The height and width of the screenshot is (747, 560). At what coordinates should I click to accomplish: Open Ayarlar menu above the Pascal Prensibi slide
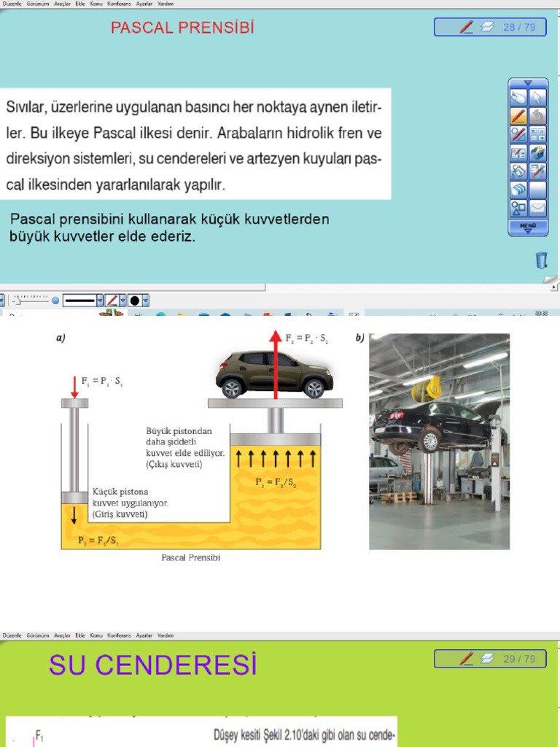click(144, 4)
